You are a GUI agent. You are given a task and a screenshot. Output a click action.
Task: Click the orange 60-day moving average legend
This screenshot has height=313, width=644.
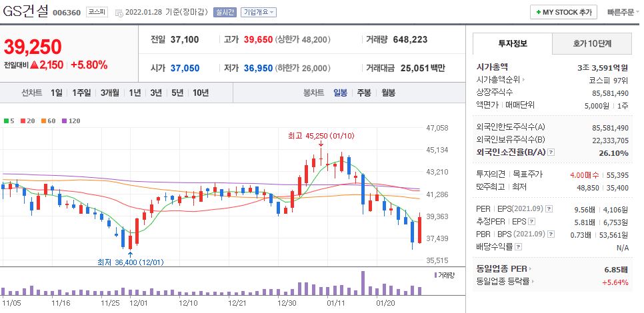tap(48, 121)
